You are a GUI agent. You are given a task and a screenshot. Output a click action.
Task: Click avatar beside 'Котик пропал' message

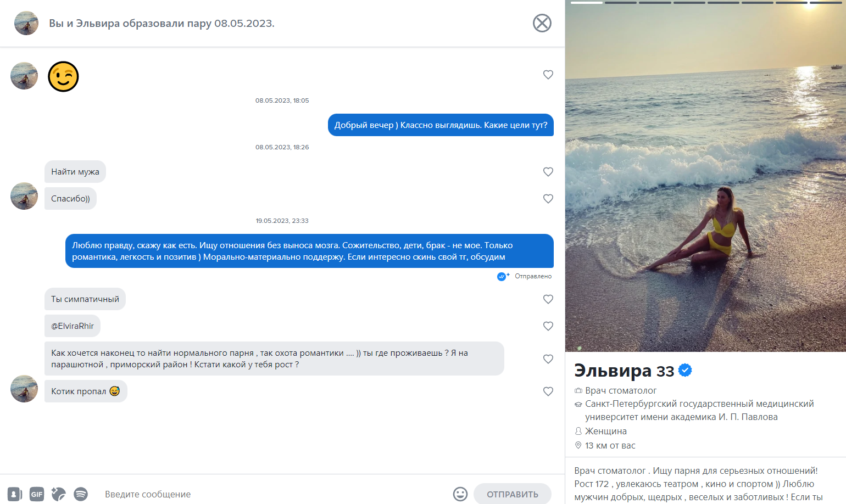point(24,389)
